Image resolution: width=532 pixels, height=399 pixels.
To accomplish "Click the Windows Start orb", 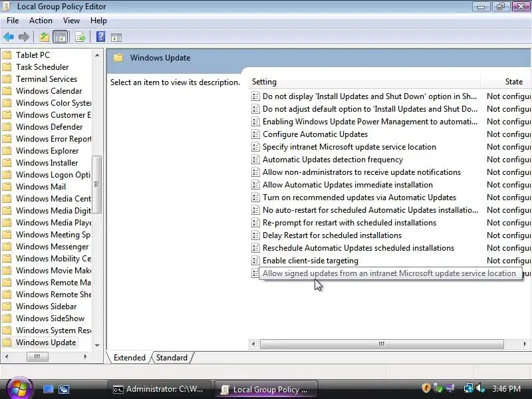I will pyautogui.click(x=19, y=388).
